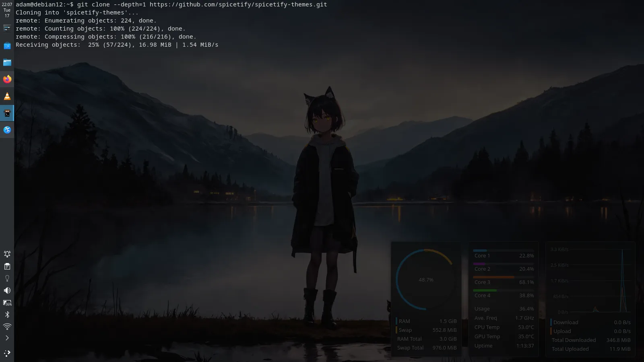644x362 pixels.
Task: Click the Core 2 usage bar
Action: pos(504,263)
